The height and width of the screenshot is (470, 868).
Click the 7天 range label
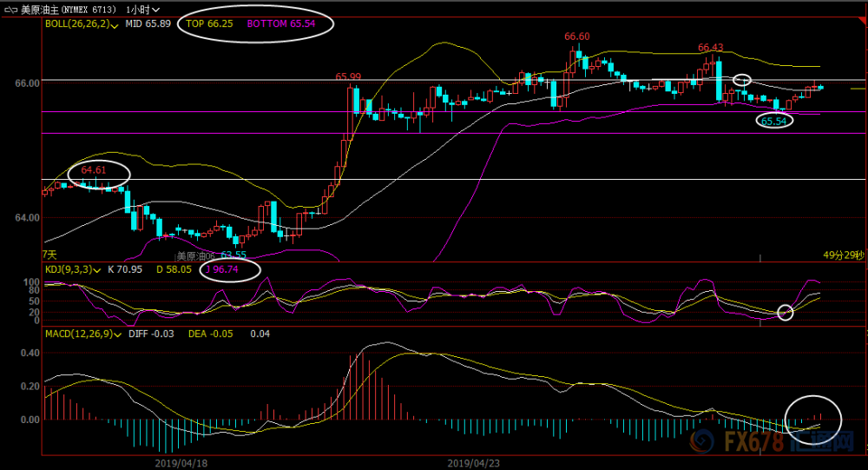[x=49, y=255]
